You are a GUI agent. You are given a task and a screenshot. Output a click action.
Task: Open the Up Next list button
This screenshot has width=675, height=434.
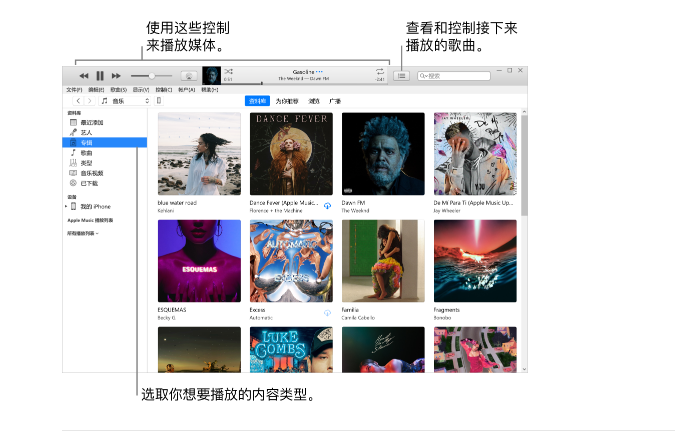pos(401,76)
